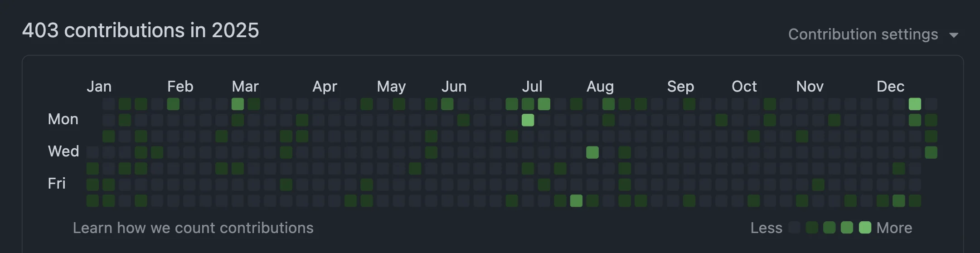Click the green Sunday cell under Feb label
This screenshot has height=253, width=980.
173,104
